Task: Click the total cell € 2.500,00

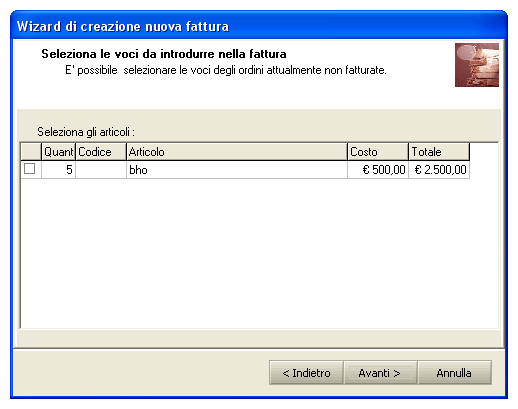Action: [x=439, y=170]
